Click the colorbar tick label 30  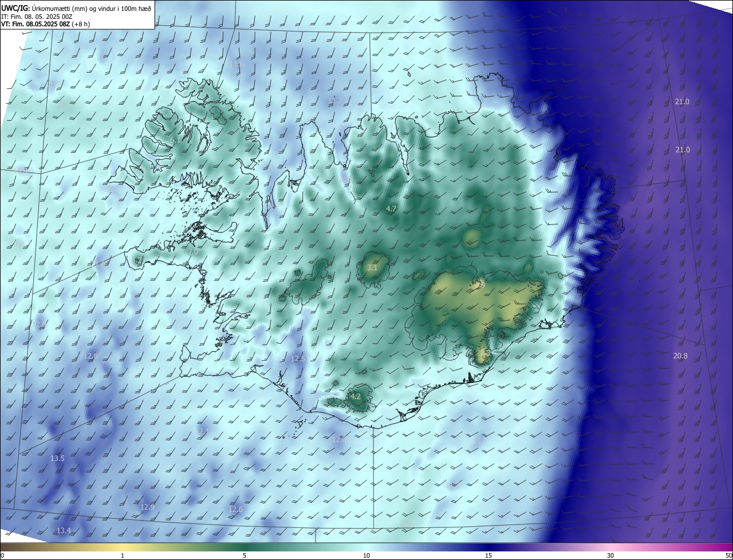point(610,555)
